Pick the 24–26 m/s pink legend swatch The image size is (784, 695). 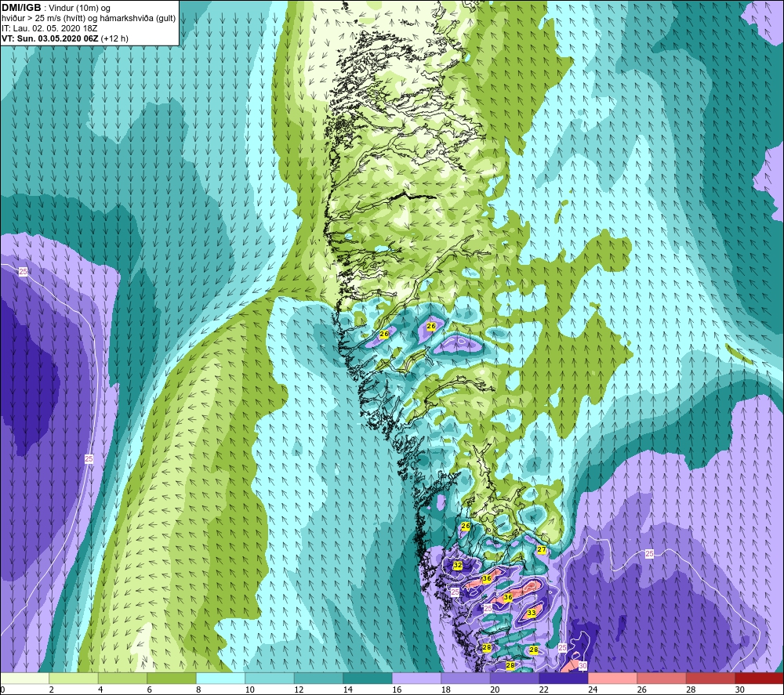[612, 678]
